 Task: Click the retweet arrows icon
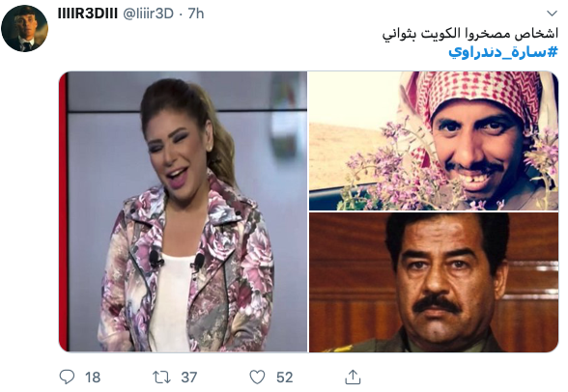point(161,378)
